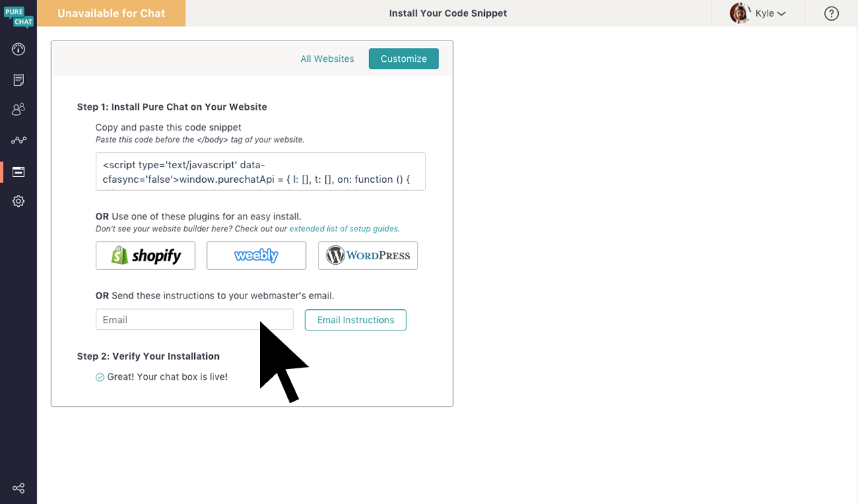Open the contacts people icon in sidebar
The height and width of the screenshot is (504, 858).
(x=19, y=110)
